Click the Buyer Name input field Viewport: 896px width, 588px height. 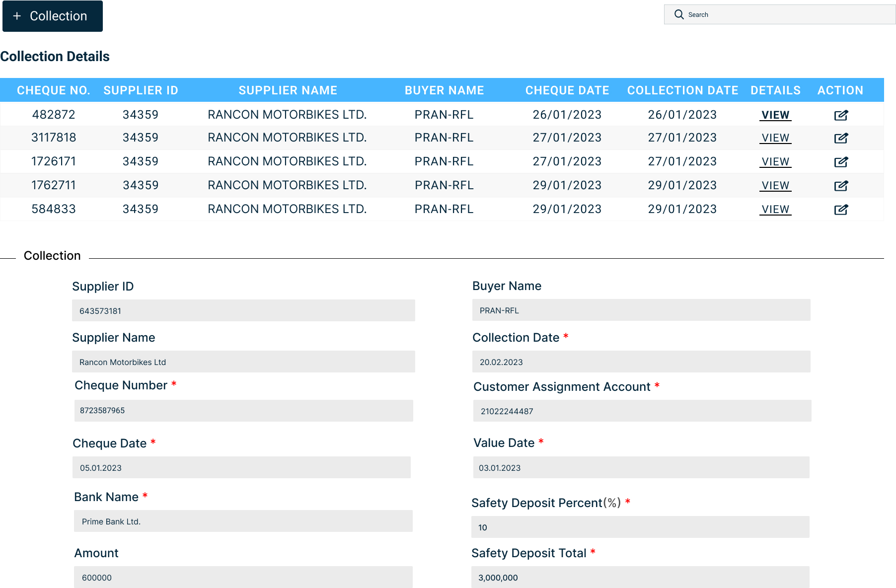641,310
